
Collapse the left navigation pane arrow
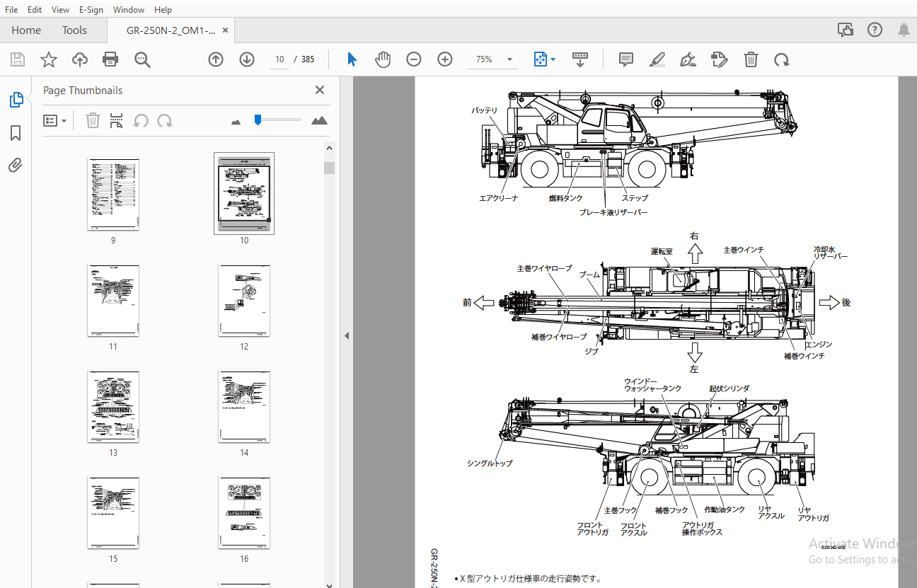tap(347, 335)
